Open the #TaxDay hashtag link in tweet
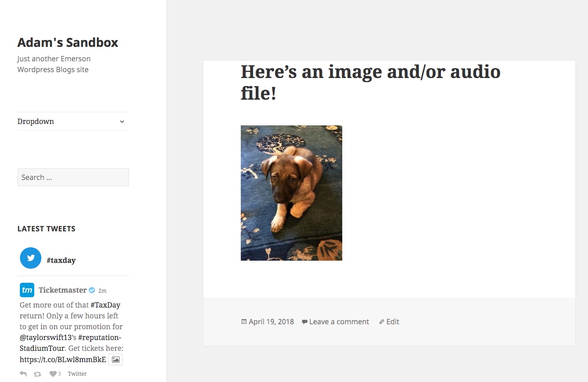588x382 pixels. (106, 305)
